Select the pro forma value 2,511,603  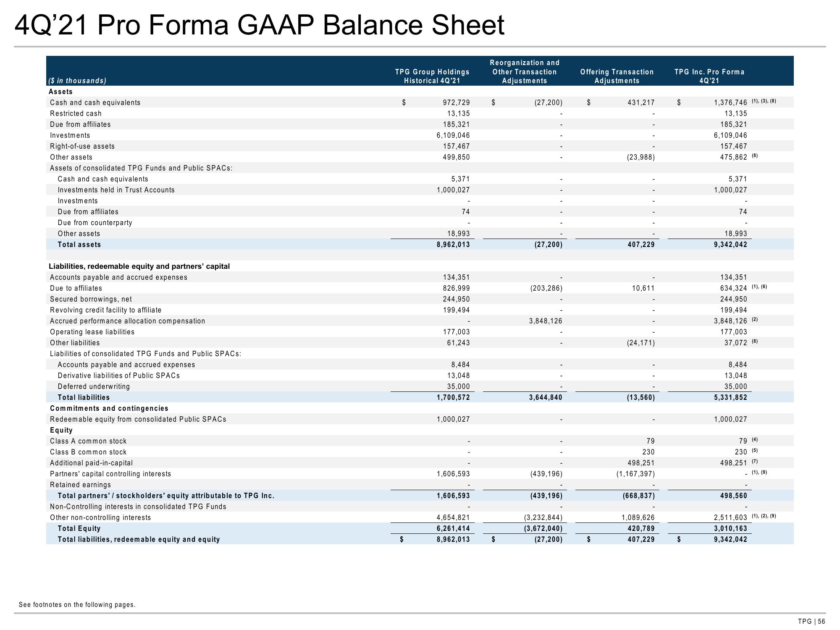[x=730, y=517]
